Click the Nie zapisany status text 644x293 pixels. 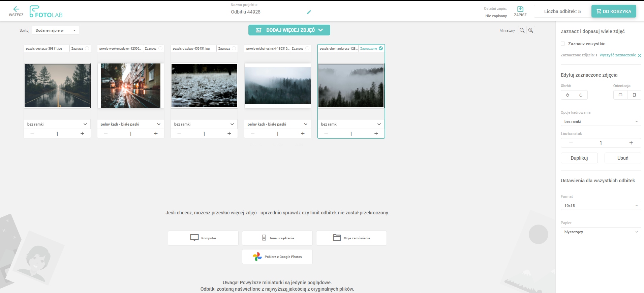(x=496, y=16)
